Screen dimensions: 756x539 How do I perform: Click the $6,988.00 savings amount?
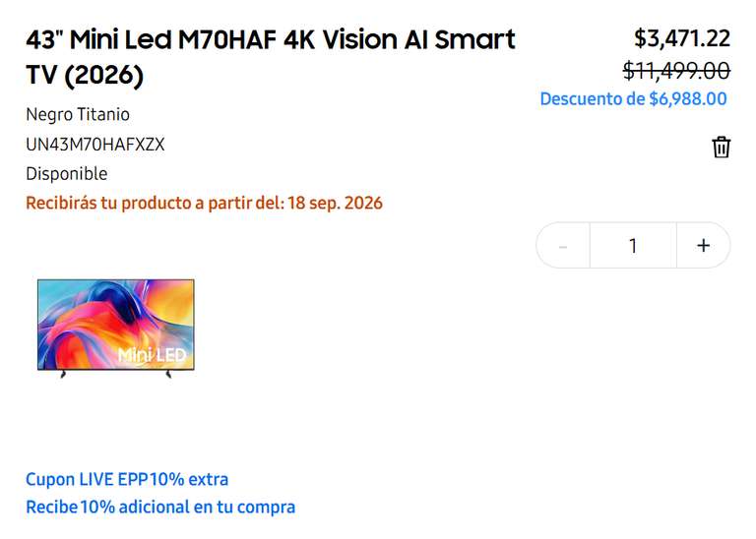(688, 98)
